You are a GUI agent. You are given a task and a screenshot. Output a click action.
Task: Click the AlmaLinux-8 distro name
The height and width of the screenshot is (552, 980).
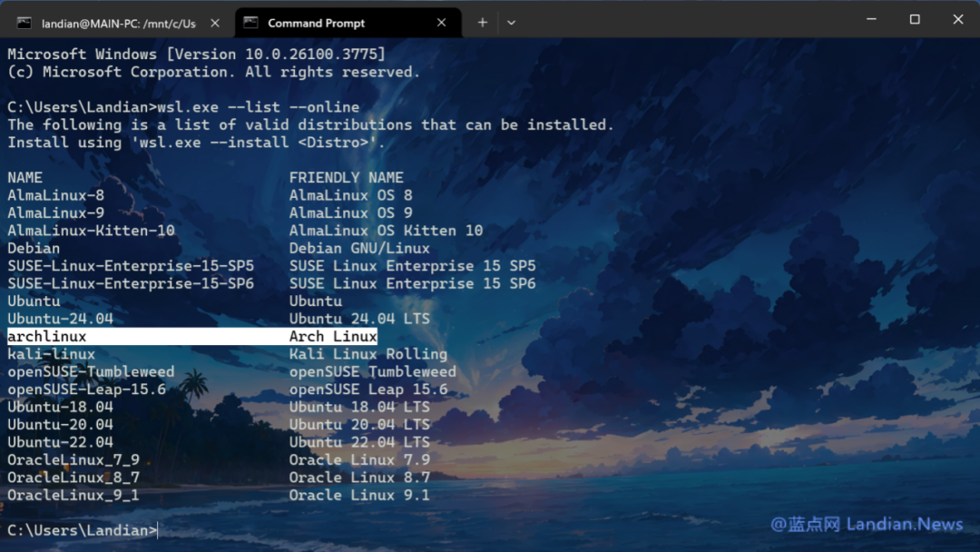tap(55, 195)
